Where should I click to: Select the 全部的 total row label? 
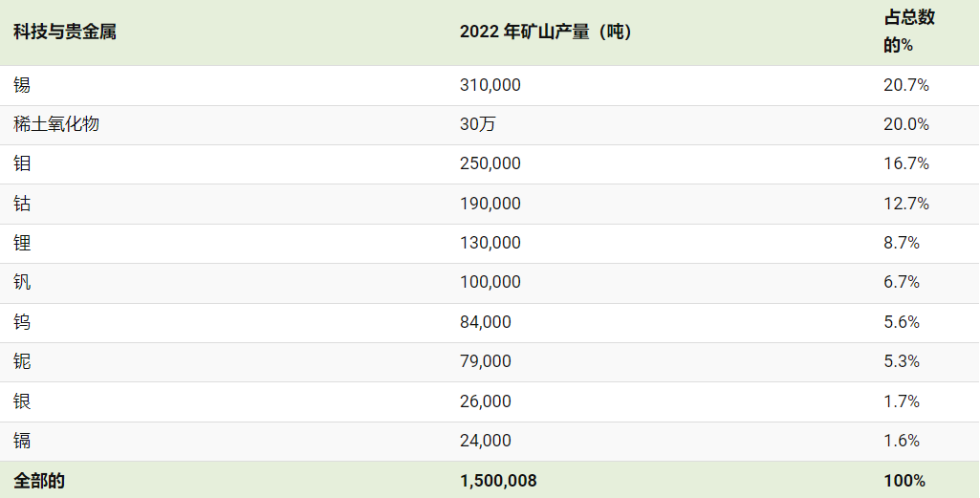click(x=39, y=481)
